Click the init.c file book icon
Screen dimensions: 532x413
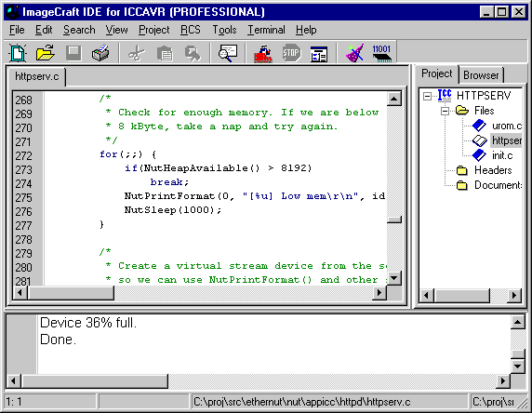479,155
